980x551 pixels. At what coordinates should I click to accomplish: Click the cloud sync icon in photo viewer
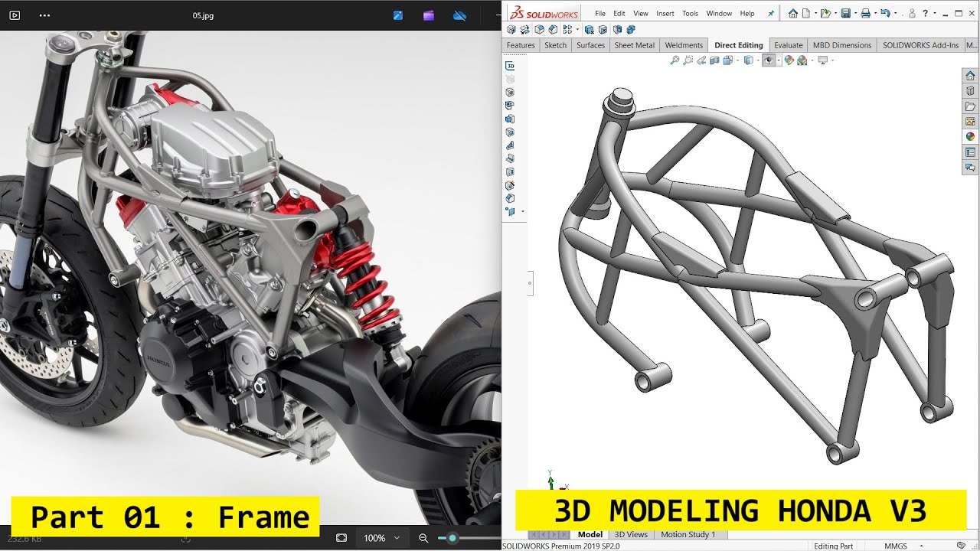coord(459,15)
